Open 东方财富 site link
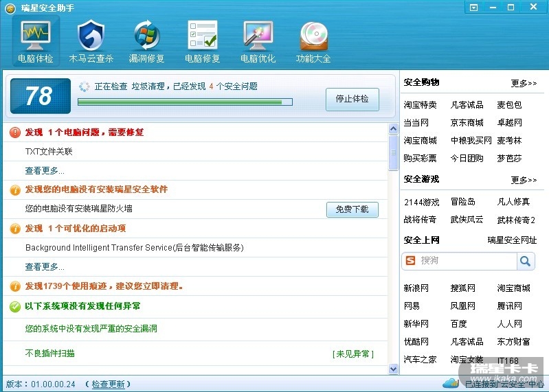 514,342
